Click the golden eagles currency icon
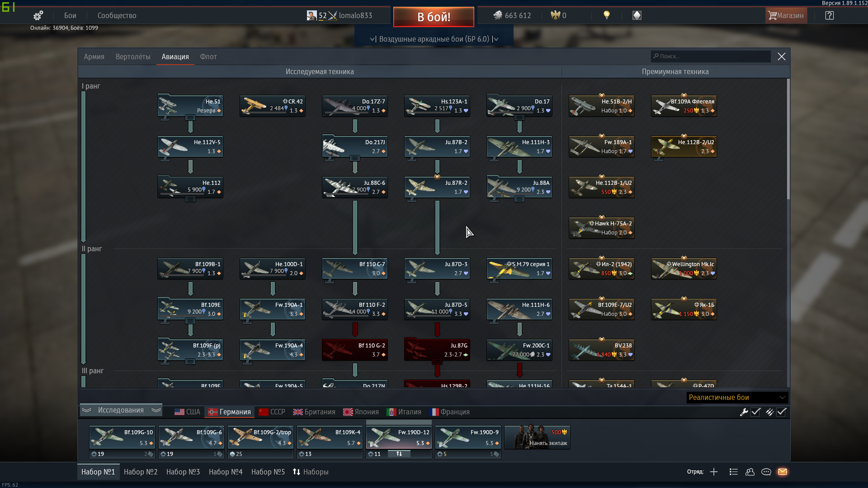The height and width of the screenshot is (488, 868). (x=555, y=15)
